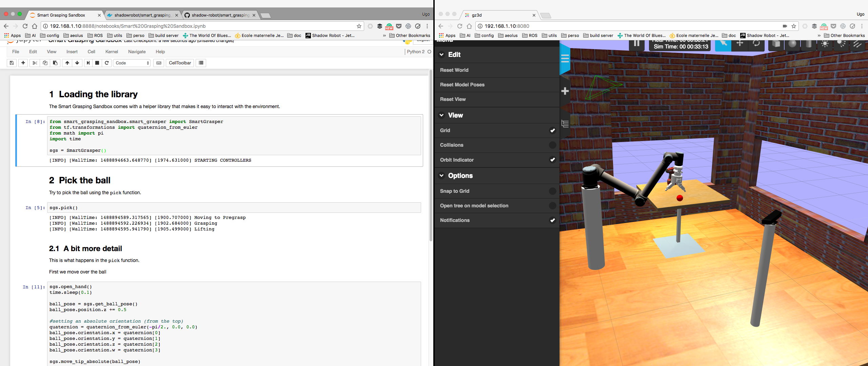Switch to the shadowrobot/smart_grasping tab

142,15
